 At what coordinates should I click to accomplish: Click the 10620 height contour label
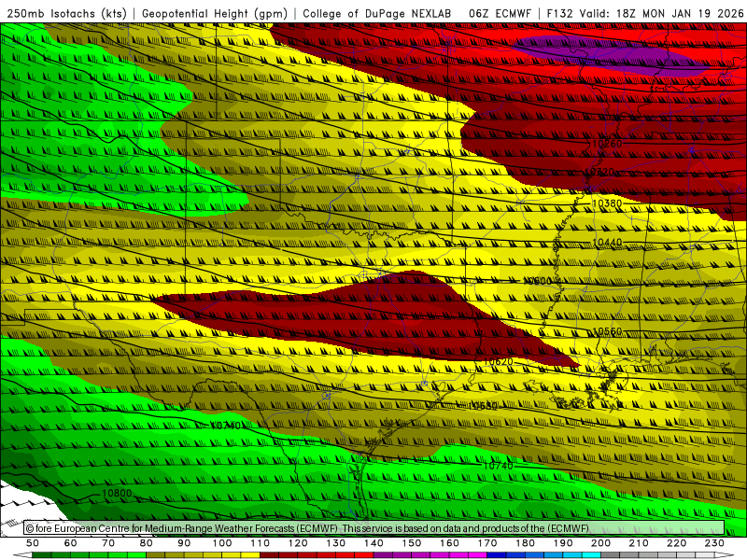click(x=498, y=362)
